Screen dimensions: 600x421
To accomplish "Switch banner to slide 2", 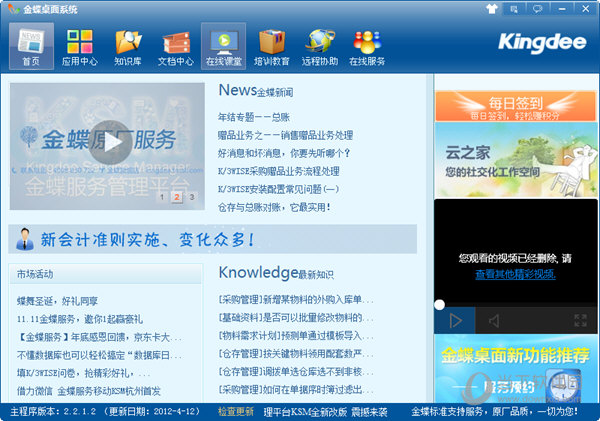I will pyautogui.click(x=176, y=197).
